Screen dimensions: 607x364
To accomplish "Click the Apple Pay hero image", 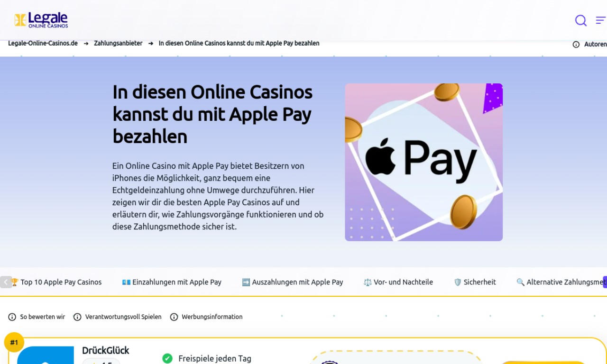I will click(423, 162).
